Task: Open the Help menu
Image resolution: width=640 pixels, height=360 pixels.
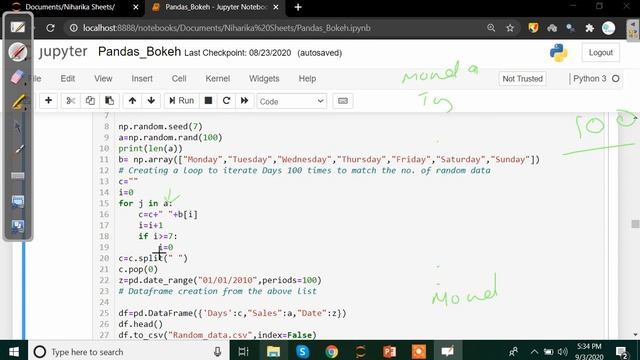Action: [x=307, y=78]
